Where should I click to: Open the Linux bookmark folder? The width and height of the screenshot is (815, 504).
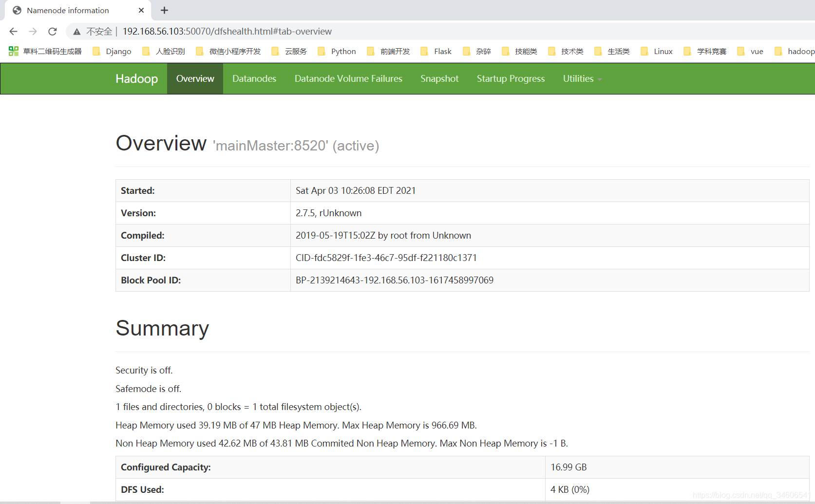pos(657,51)
